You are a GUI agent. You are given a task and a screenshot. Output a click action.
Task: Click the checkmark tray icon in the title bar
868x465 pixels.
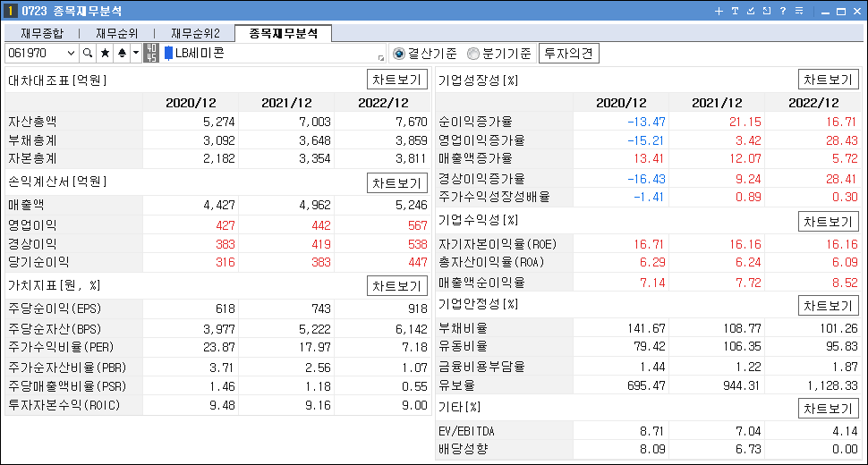pos(751,11)
